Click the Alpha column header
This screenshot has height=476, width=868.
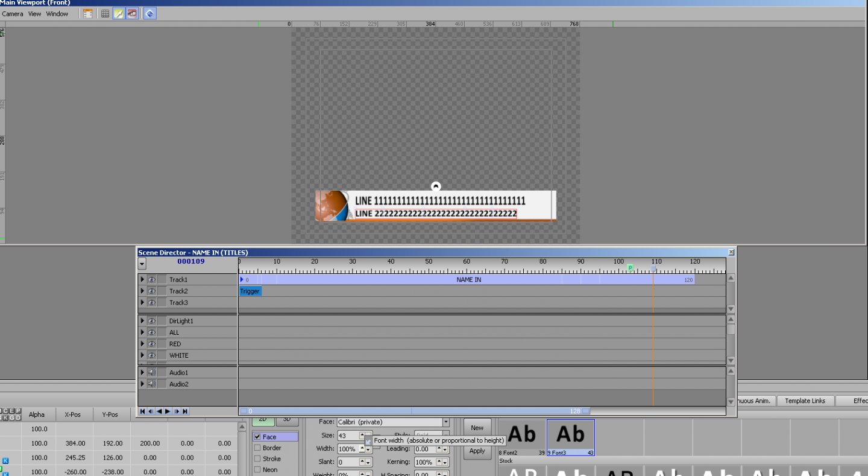coord(37,414)
